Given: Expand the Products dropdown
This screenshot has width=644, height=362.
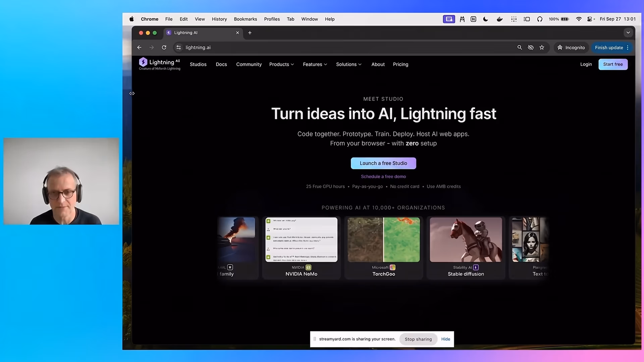Looking at the screenshot, I should click(281, 64).
